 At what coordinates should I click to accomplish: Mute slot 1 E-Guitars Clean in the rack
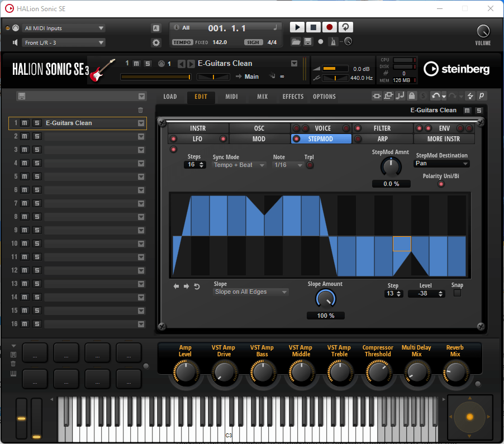[x=25, y=123]
